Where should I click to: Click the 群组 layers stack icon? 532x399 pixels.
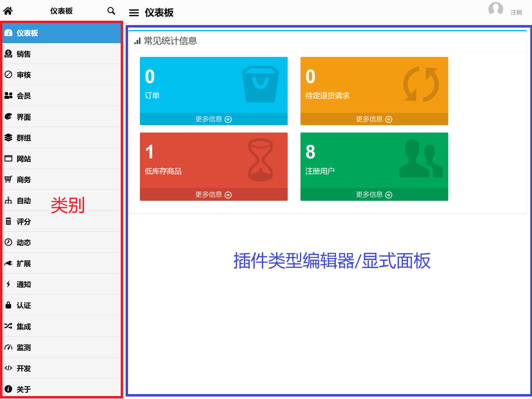8,137
